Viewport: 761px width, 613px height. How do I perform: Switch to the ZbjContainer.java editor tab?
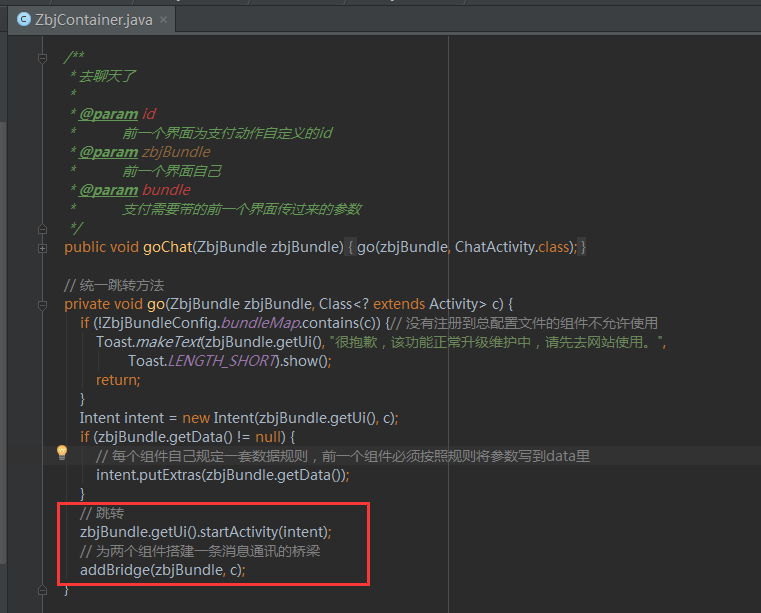(x=92, y=20)
